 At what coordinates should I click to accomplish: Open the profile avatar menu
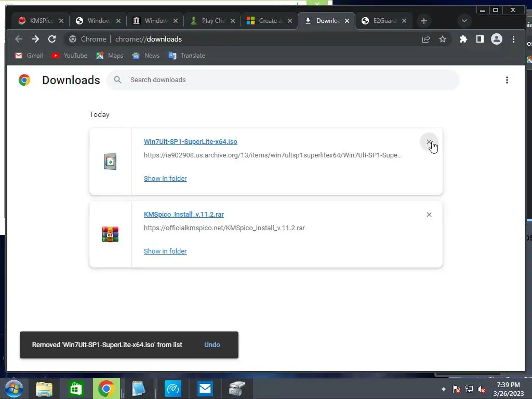[496, 39]
